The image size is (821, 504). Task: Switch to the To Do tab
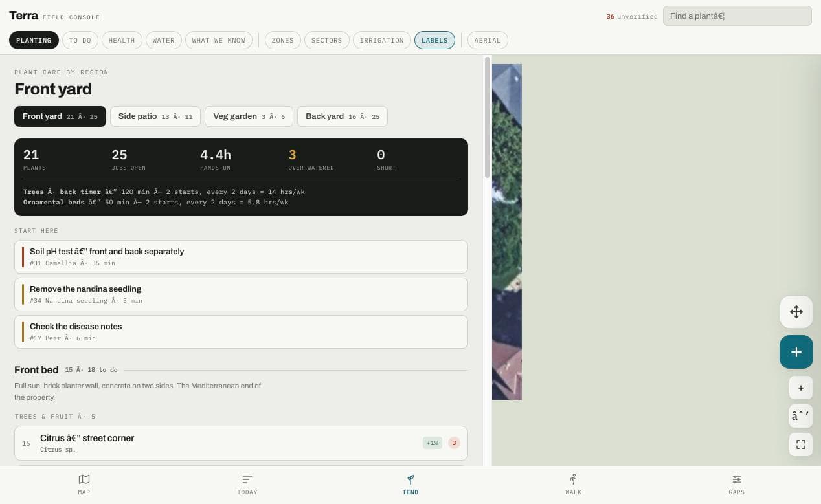tap(80, 40)
